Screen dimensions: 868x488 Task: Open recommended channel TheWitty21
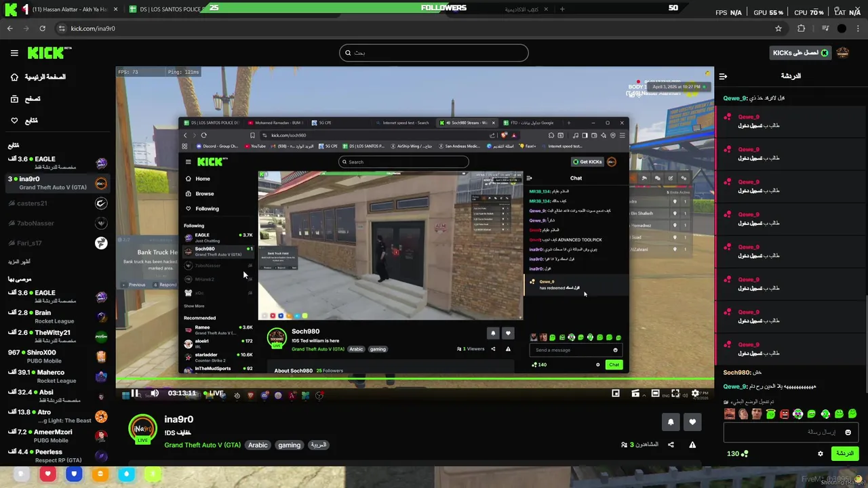coord(58,336)
